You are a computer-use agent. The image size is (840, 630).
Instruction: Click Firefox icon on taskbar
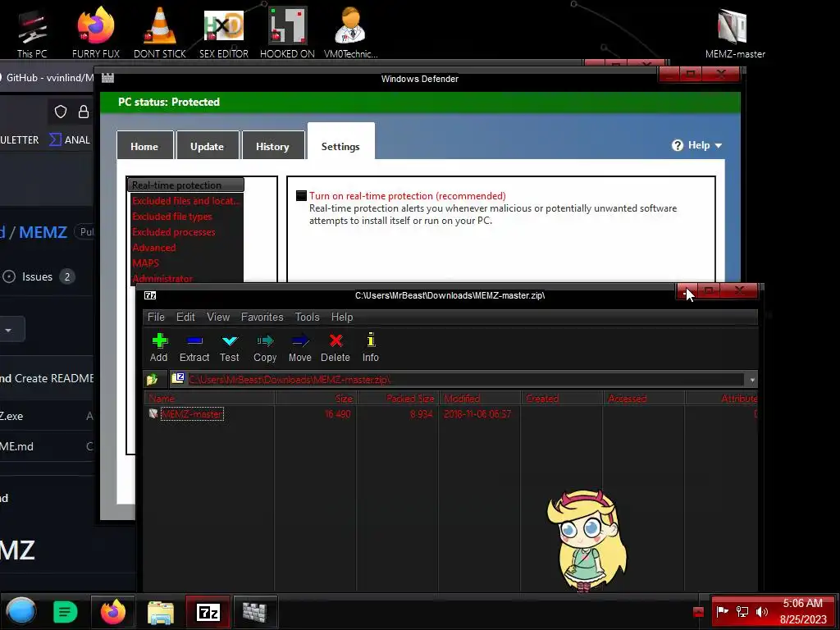pyautogui.click(x=112, y=612)
